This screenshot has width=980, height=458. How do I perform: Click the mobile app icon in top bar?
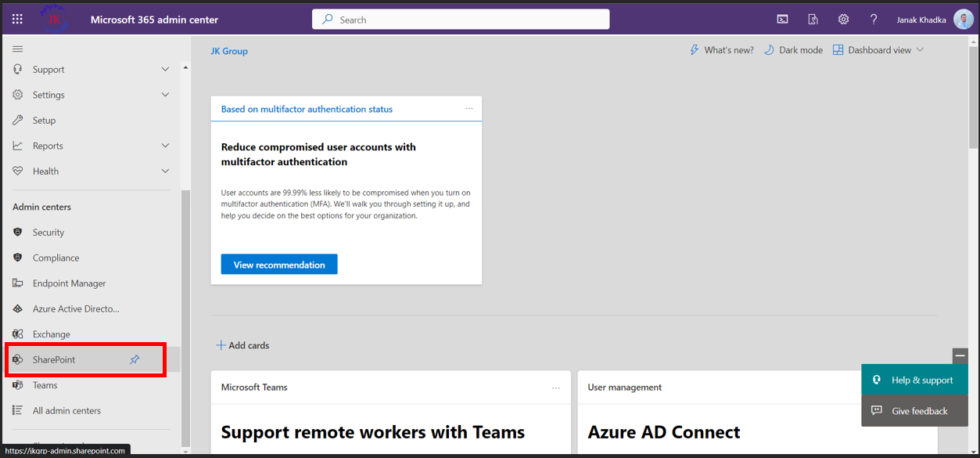pos(813,18)
